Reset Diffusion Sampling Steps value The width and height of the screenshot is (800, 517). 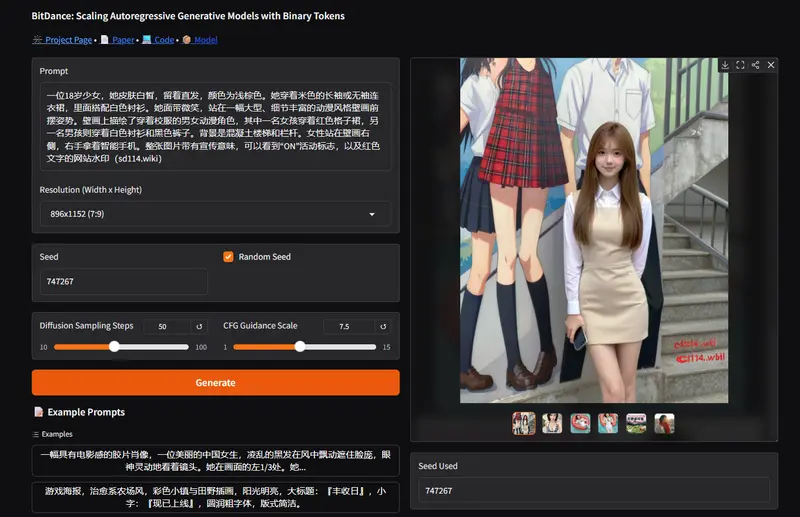[199, 327]
